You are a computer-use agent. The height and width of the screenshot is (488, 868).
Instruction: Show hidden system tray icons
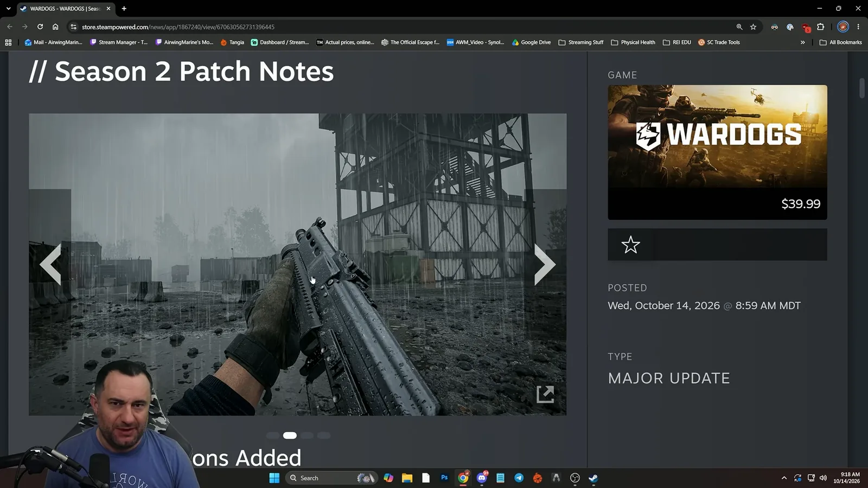(x=784, y=478)
